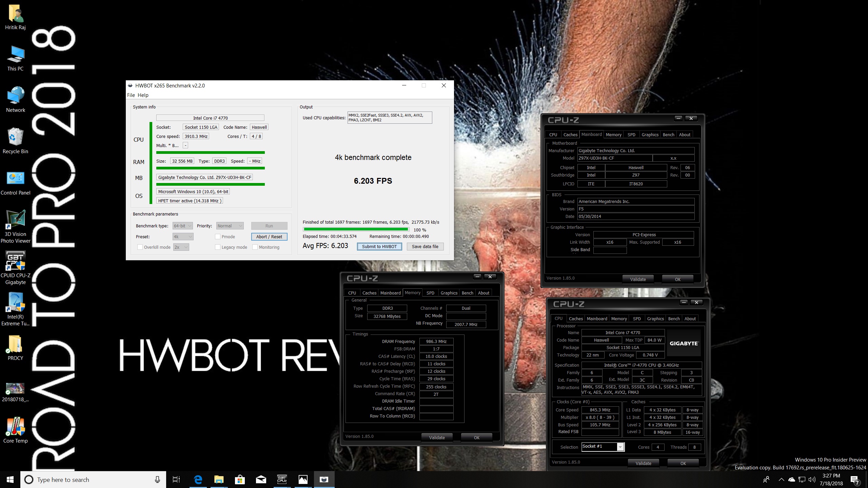The width and height of the screenshot is (868, 488).
Task: Open the Network desktop icon
Action: pyautogui.click(x=15, y=100)
